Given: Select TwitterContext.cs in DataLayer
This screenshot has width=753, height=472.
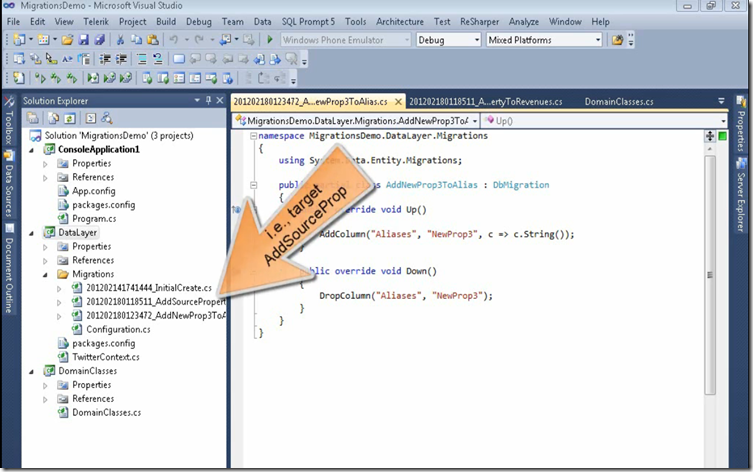Looking at the screenshot, I should pos(106,357).
